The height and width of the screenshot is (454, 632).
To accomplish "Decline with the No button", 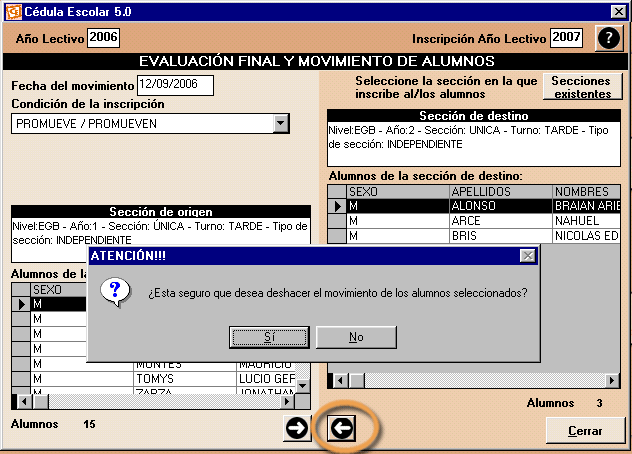I will tap(356, 337).
